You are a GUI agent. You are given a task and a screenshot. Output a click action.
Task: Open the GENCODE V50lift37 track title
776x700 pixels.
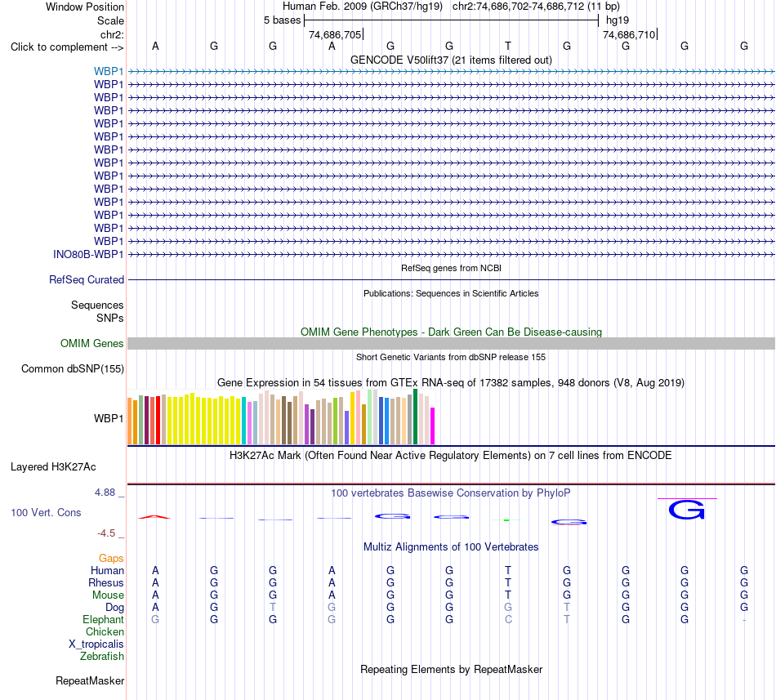pyautogui.click(x=451, y=60)
